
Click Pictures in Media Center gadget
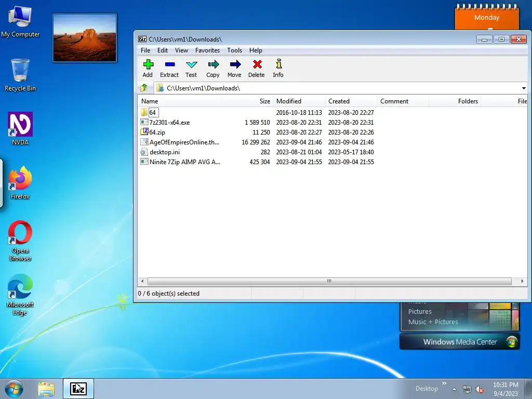(x=420, y=312)
